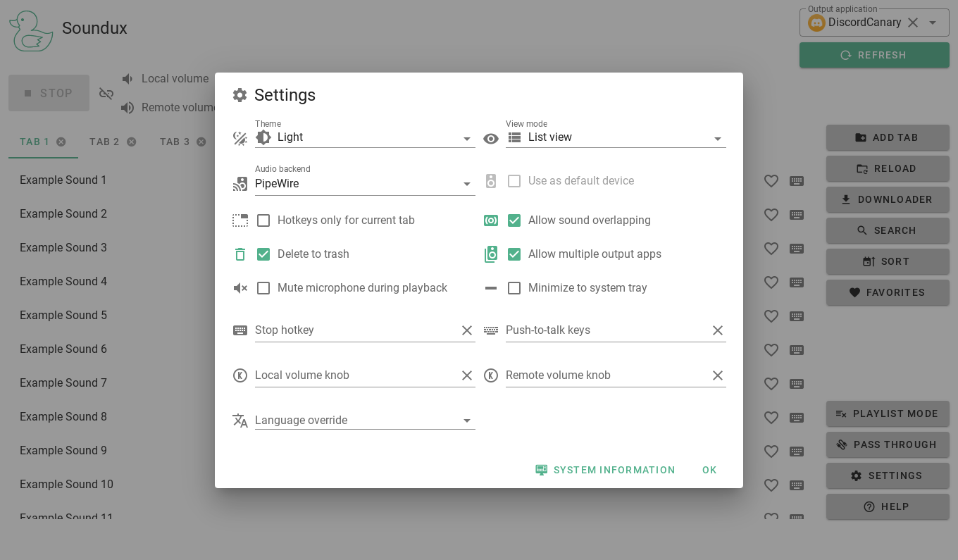Click the Sort button
The image size is (958, 560).
point(888,261)
